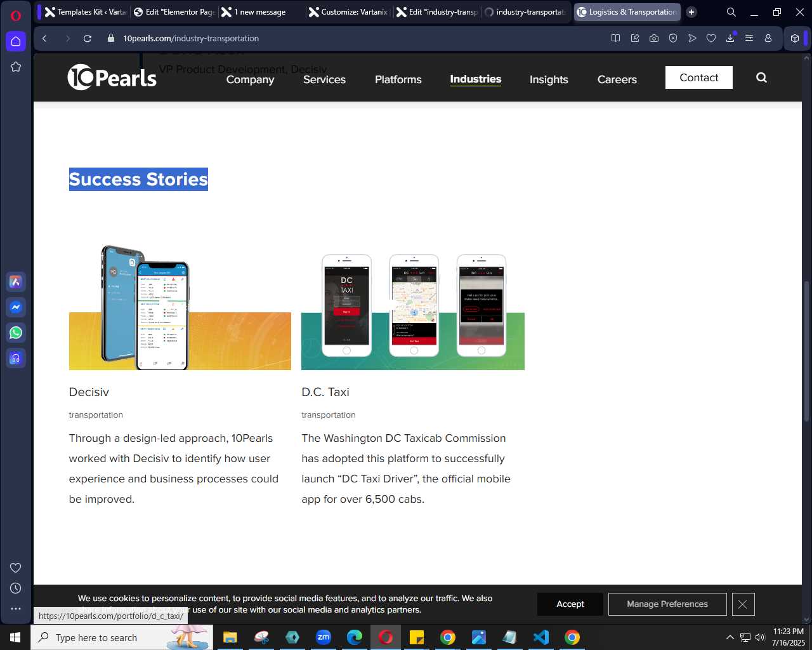Open the Careers nav link

(x=617, y=79)
